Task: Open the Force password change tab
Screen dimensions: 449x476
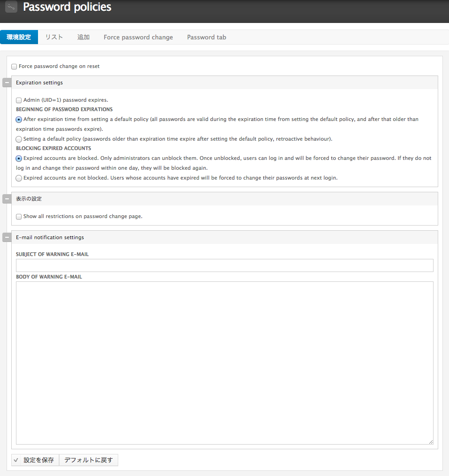Action: click(138, 38)
